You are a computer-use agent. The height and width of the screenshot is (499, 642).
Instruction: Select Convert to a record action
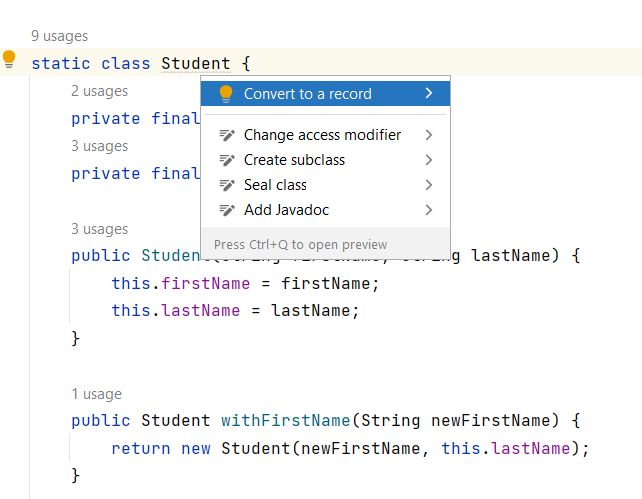pos(307,94)
